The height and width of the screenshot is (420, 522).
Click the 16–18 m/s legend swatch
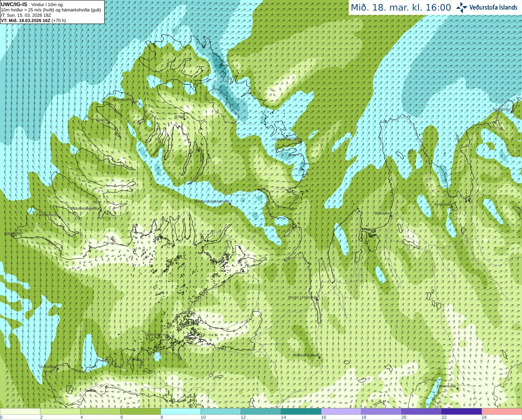(x=341, y=411)
